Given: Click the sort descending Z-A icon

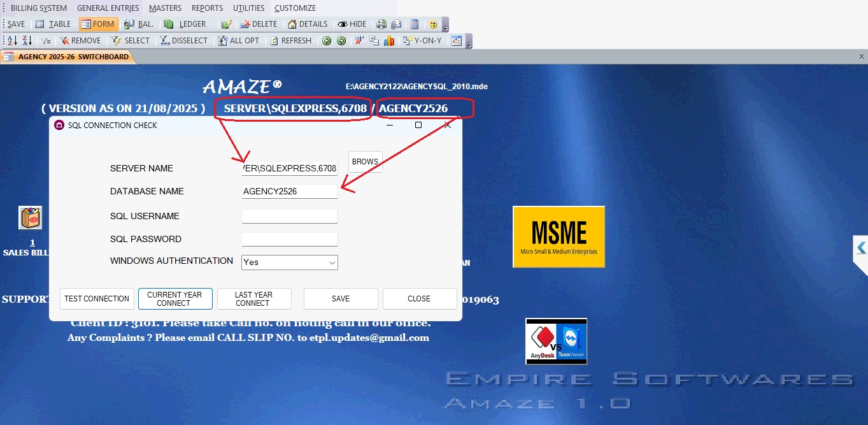Looking at the screenshot, I should coord(27,41).
